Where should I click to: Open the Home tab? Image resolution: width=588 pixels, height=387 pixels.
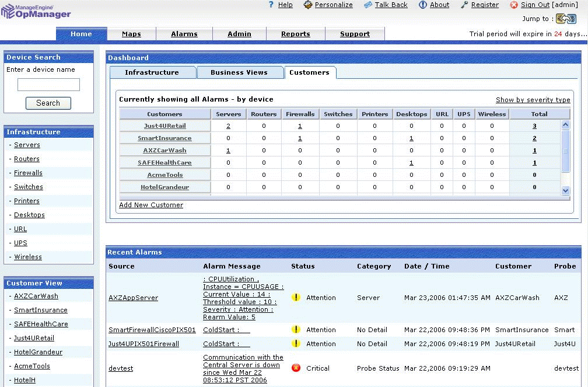[82, 34]
